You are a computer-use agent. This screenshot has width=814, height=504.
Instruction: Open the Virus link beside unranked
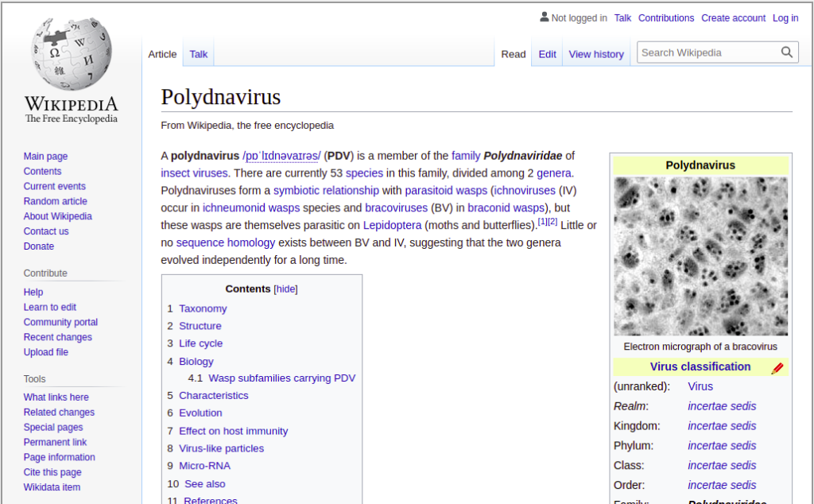click(700, 386)
